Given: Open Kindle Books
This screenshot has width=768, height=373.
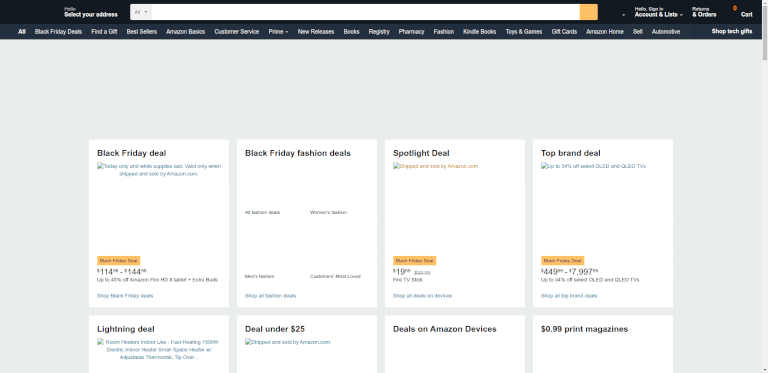Looking at the screenshot, I should 480,32.
